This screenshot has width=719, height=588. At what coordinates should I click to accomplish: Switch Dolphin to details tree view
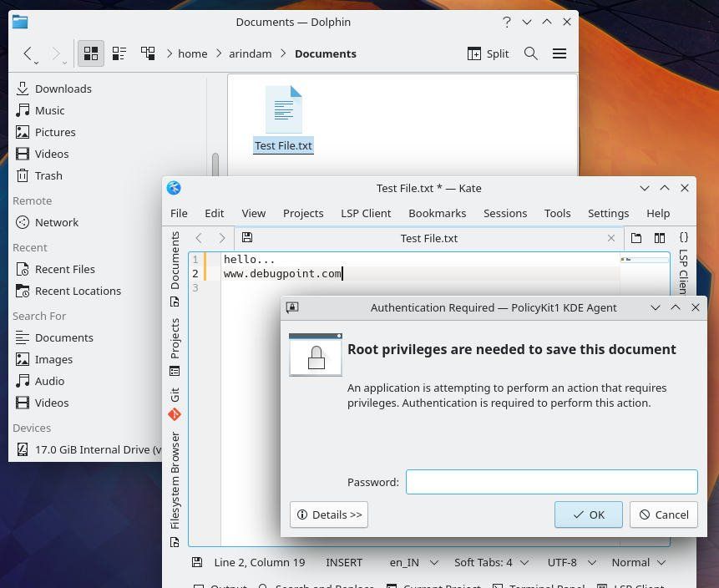[x=148, y=53]
